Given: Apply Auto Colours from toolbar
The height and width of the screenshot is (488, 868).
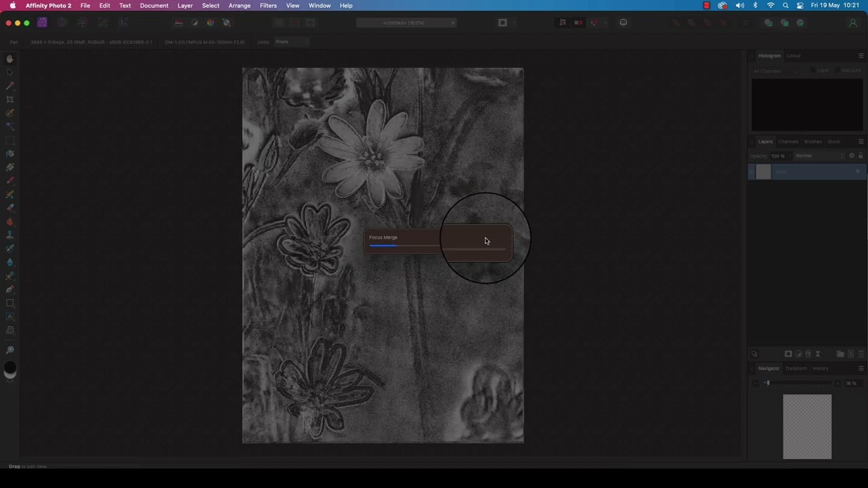Looking at the screenshot, I should coord(210,22).
